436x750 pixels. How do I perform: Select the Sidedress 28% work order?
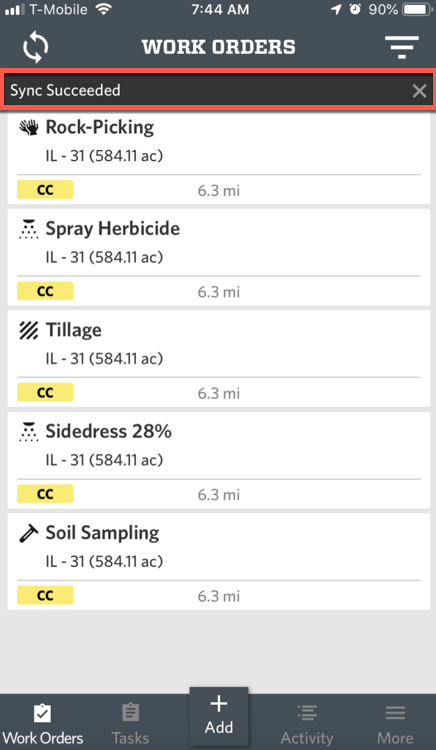(218, 460)
